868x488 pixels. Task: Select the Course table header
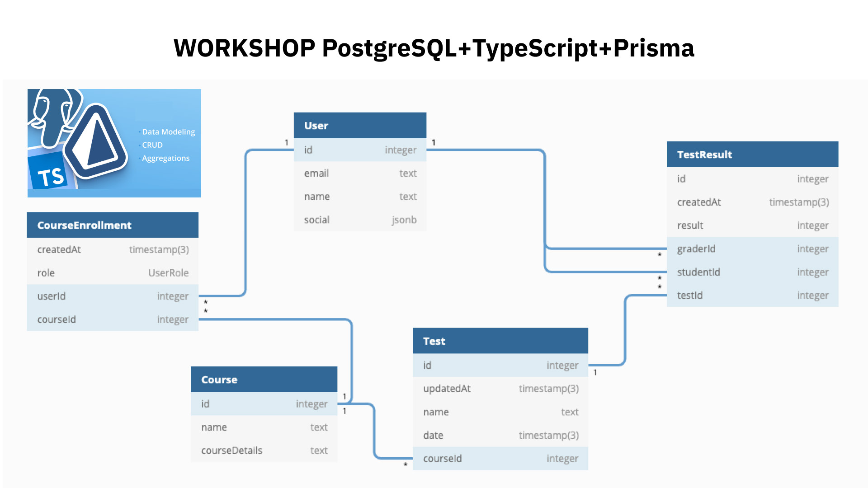pos(264,380)
